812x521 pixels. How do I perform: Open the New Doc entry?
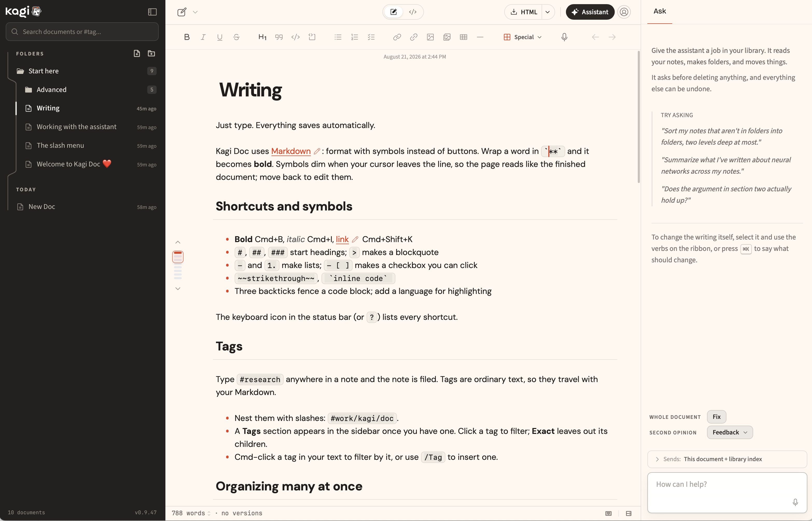click(82, 207)
